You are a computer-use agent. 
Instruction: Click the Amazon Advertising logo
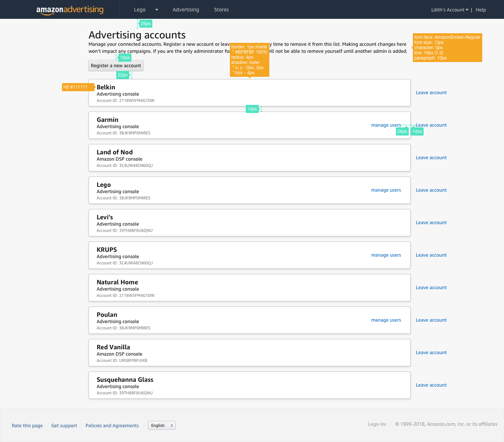[70, 10]
